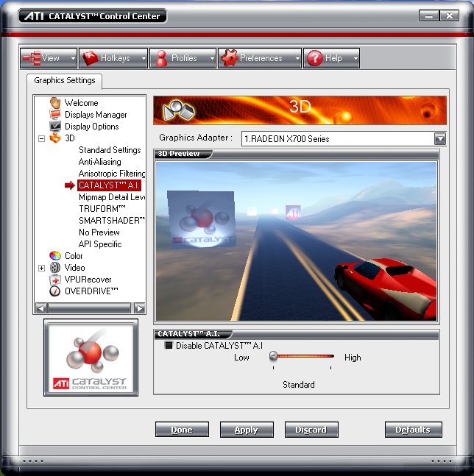This screenshot has width=474, height=476.
Task: Open the Profiles menu
Action: [183, 58]
